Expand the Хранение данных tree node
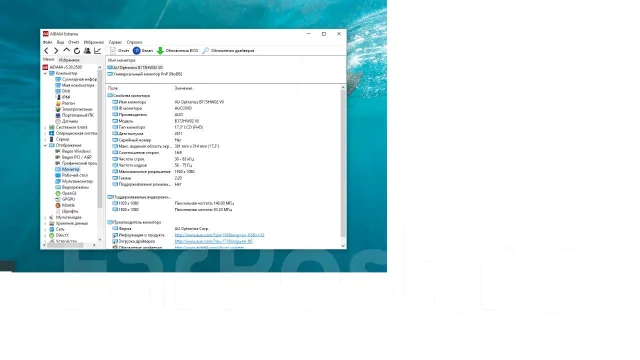Screen dimensions: 640x360 tap(45, 224)
